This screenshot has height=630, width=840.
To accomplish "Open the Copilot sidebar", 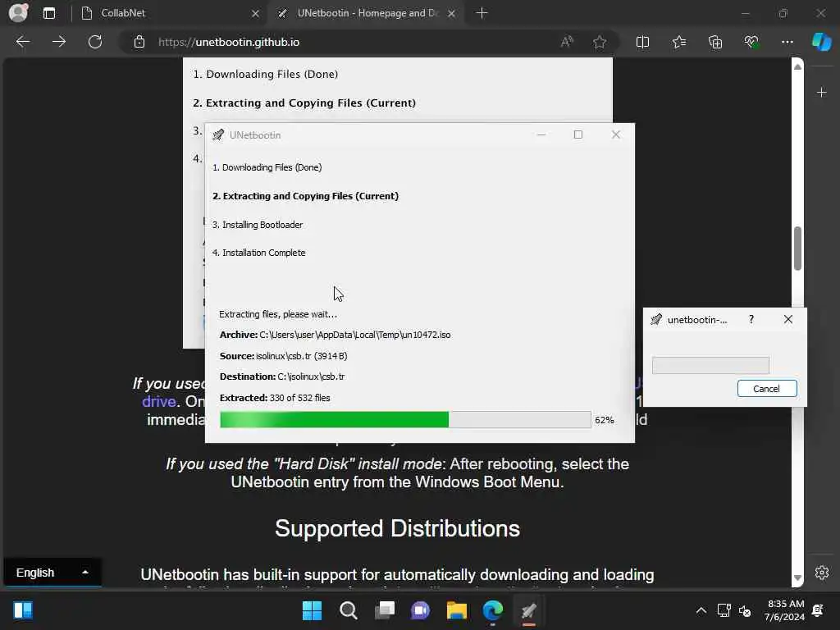I will pyautogui.click(x=821, y=42).
